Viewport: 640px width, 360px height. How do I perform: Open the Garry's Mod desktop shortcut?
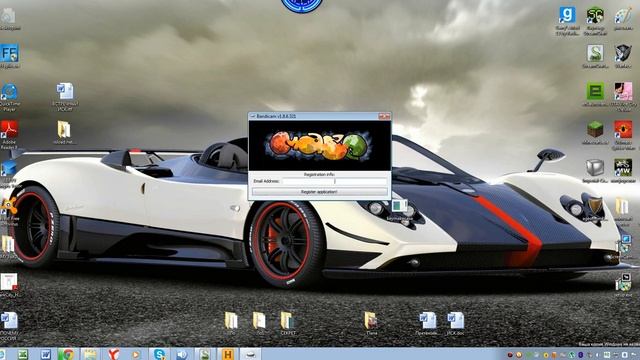click(x=567, y=16)
